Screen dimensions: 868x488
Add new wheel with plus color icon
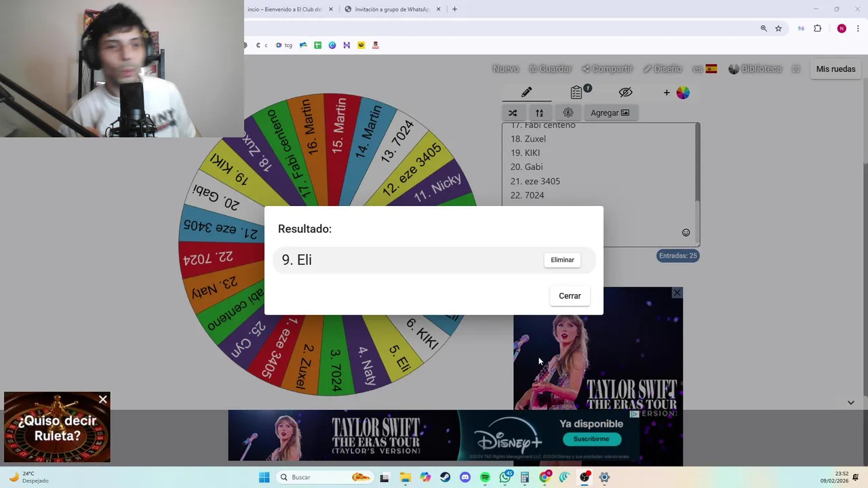pos(676,93)
